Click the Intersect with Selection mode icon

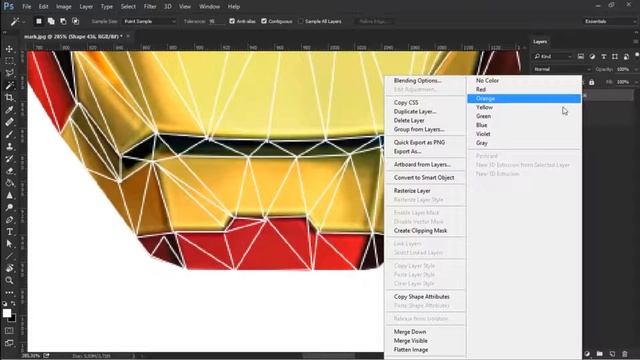coord(76,21)
